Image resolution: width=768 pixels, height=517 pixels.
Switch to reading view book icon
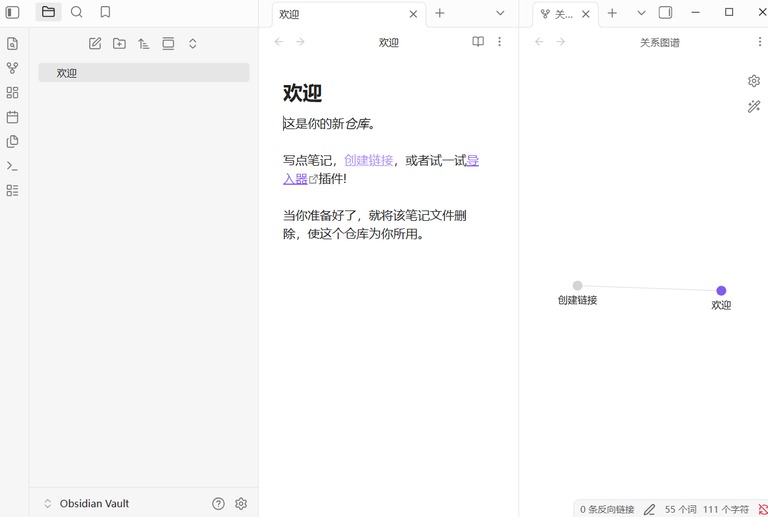point(478,42)
